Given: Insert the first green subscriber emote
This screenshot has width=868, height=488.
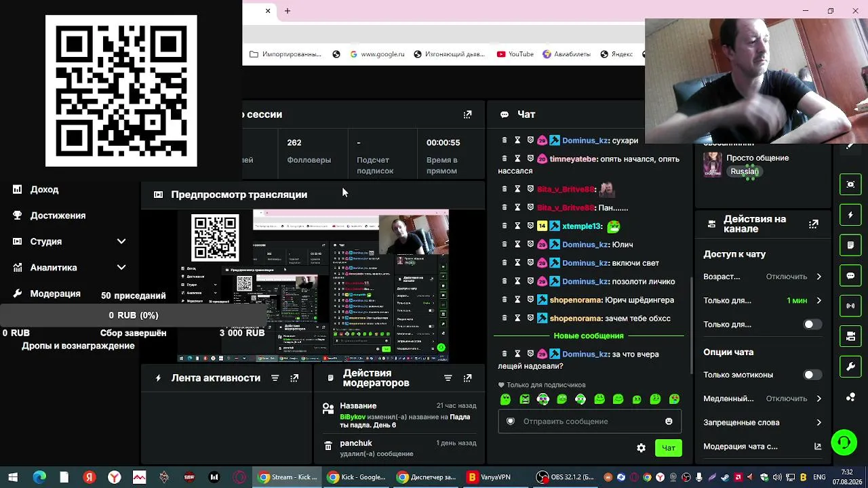Looking at the screenshot, I should coord(505,400).
